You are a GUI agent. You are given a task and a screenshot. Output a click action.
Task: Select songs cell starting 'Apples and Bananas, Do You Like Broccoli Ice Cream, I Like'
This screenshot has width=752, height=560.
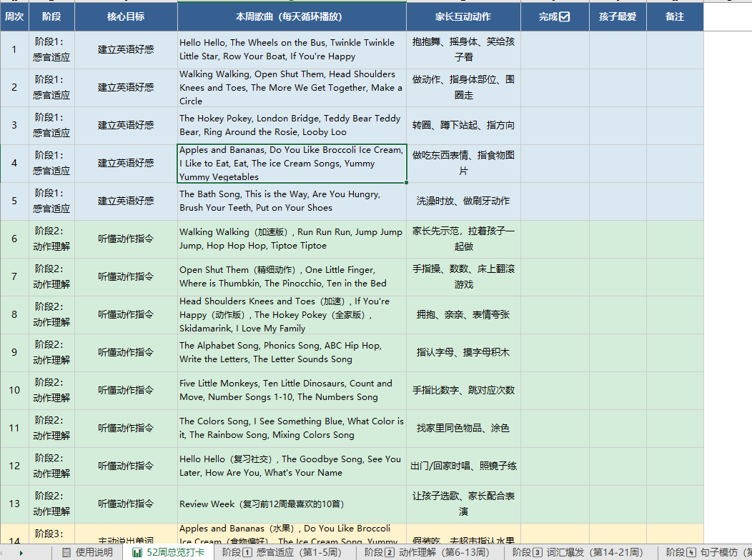[x=292, y=164]
